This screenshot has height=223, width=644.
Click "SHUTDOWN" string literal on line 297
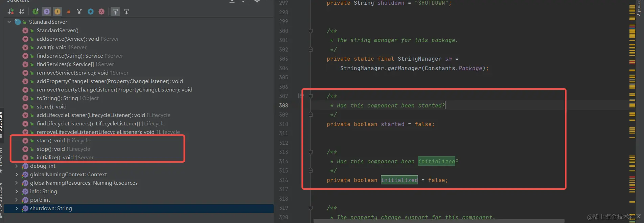click(x=431, y=3)
